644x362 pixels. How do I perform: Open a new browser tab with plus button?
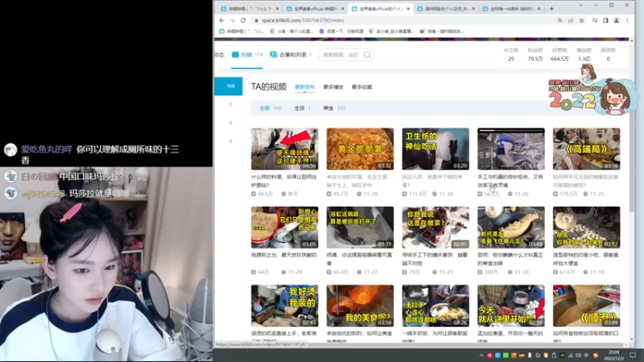(x=551, y=9)
